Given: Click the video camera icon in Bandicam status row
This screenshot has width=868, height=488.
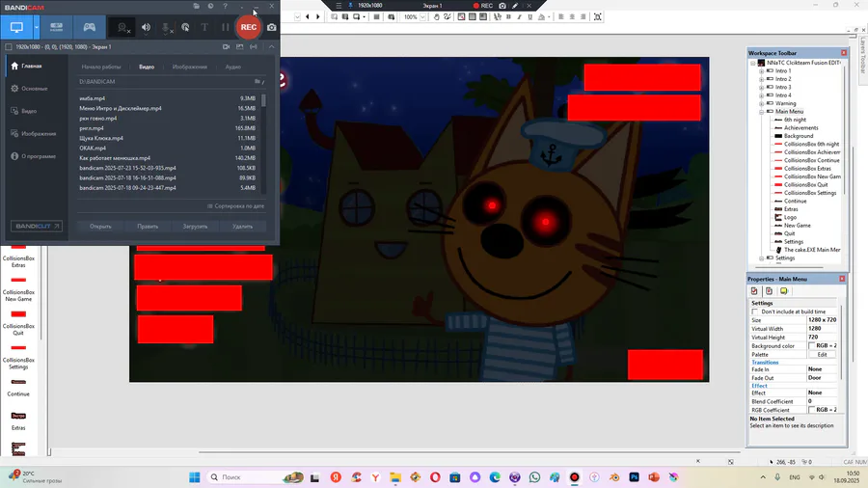Looking at the screenshot, I should [226, 47].
